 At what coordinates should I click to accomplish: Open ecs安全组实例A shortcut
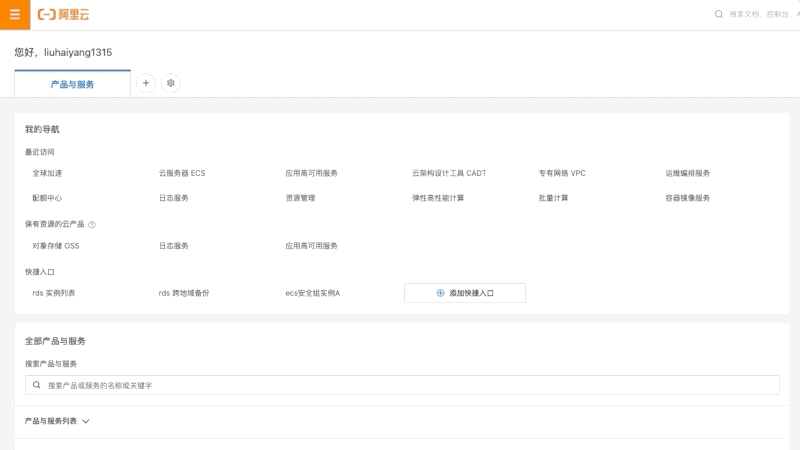click(x=312, y=293)
